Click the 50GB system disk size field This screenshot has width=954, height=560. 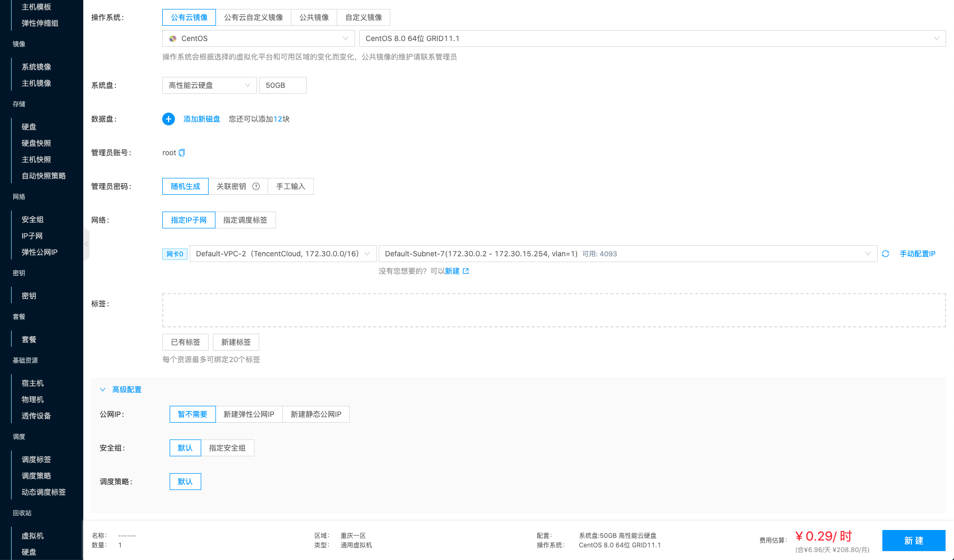pyautogui.click(x=282, y=85)
